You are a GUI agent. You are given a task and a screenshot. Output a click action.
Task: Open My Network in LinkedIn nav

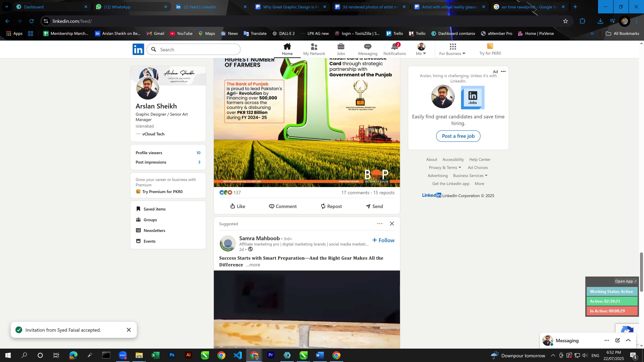pyautogui.click(x=314, y=49)
